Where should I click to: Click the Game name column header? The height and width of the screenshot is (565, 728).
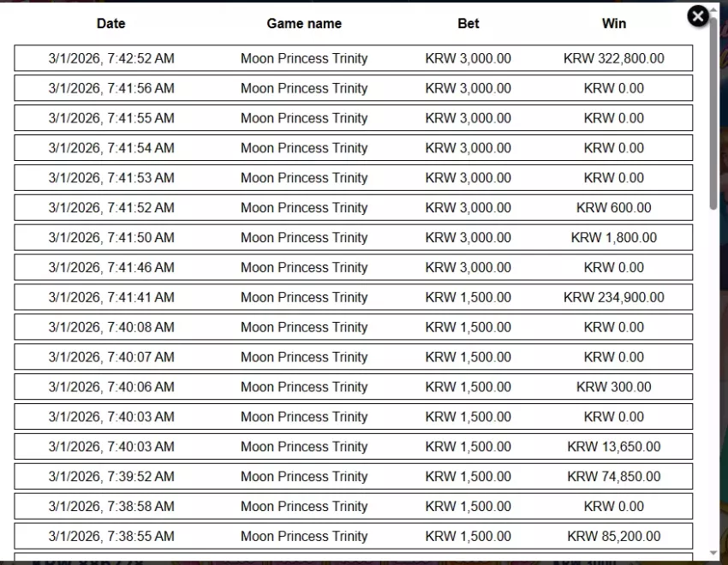[304, 23]
